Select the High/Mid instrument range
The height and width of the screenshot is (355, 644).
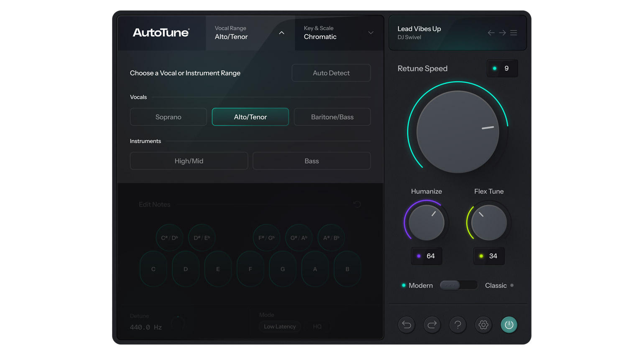pyautogui.click(x=189, y=161)
